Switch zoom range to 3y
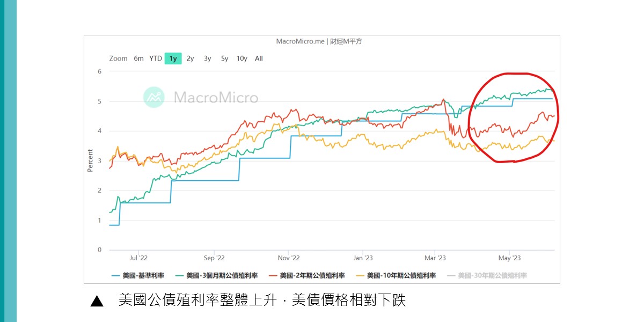This screenshot has width=644, height=322. 207,58
